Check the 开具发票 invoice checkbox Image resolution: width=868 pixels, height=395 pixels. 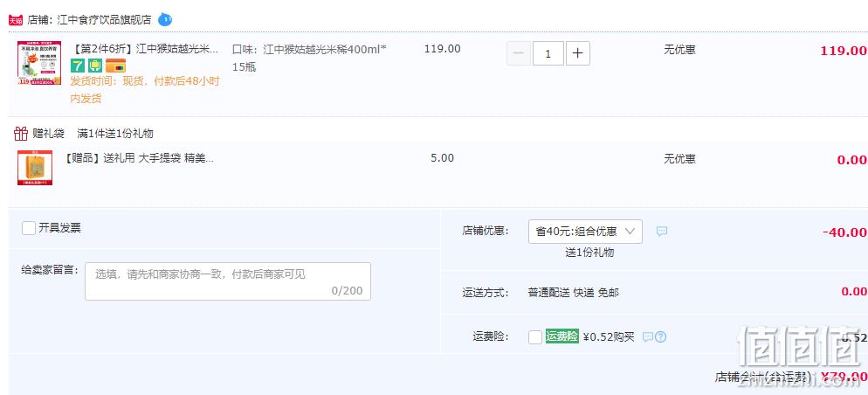(x=29, y=228)
